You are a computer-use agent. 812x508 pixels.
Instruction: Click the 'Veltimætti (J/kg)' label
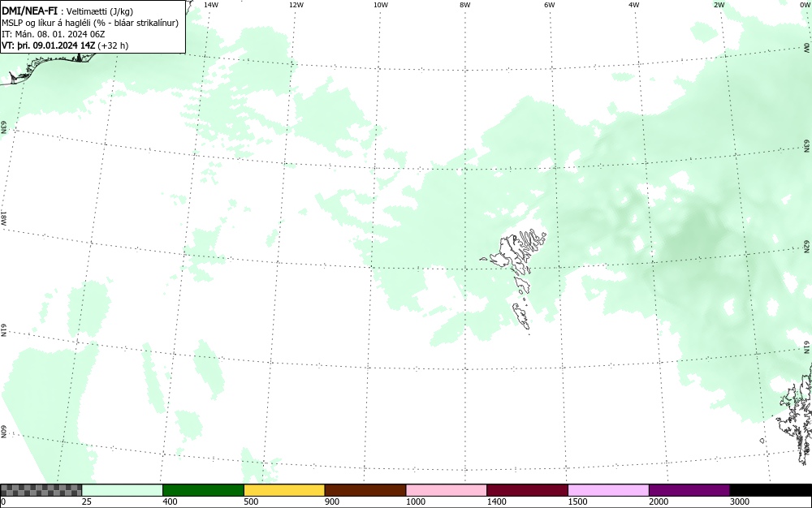[99, 12]
